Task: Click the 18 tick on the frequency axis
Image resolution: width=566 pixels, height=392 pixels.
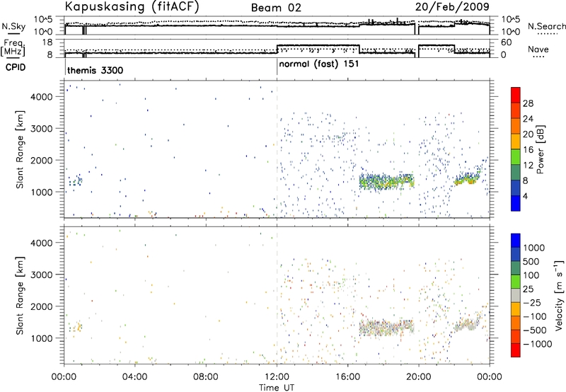Action: tap(48, 42)
